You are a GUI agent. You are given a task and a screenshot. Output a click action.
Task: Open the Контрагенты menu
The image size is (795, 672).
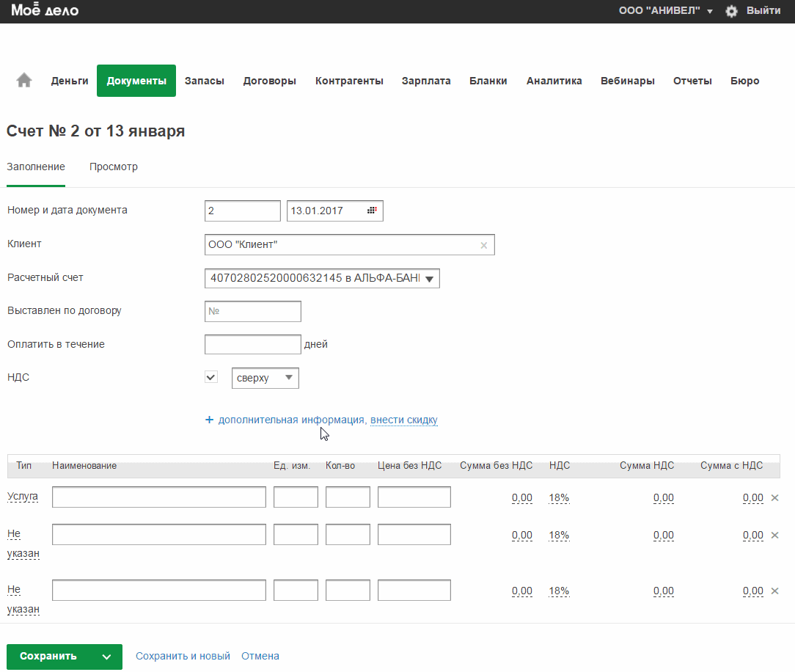(x=349, y=81)
